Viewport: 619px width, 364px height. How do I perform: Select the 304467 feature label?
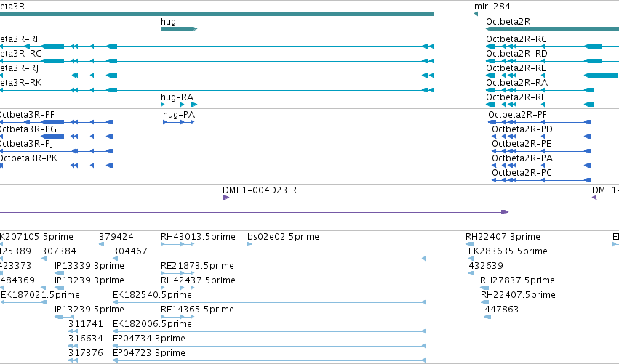click(x=130, y=251)
